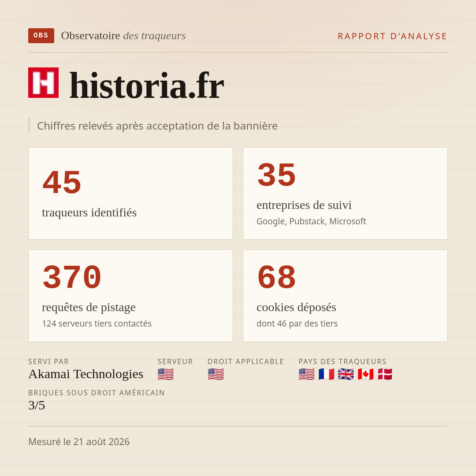Click the traqueurs identifiés label

(89, 212)
